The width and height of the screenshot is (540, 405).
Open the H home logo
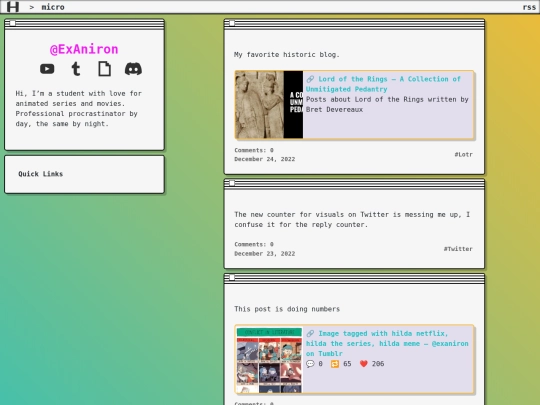point(13,7)
